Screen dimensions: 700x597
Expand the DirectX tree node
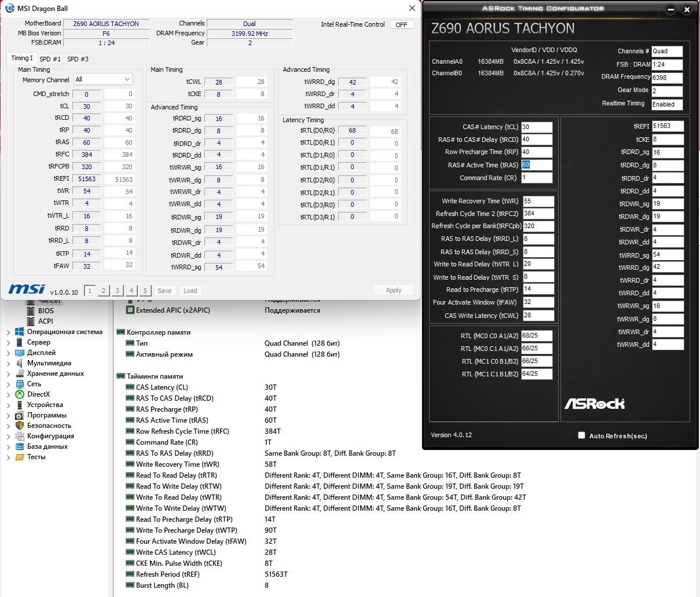pyautogui.click(x=8, y=395)
